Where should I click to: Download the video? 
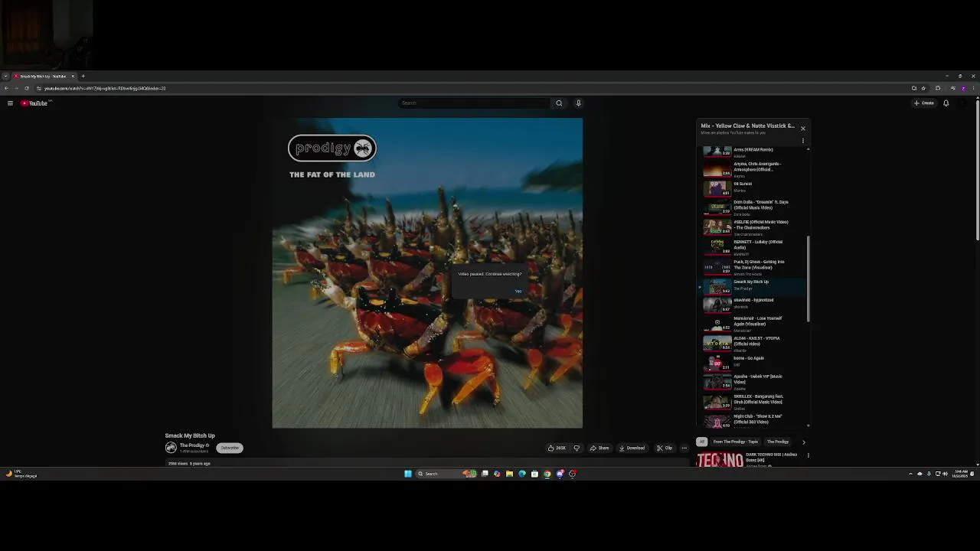(x=632, y=448)
